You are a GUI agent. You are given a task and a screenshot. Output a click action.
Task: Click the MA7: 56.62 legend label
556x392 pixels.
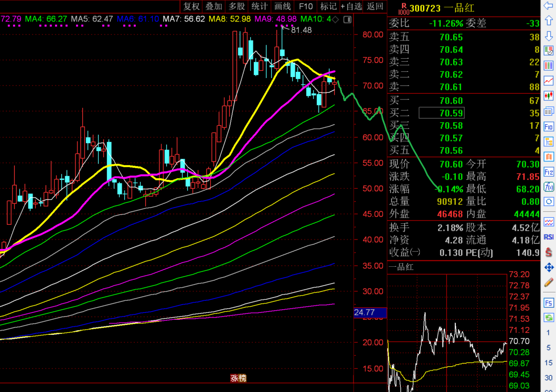click(184, 19)
